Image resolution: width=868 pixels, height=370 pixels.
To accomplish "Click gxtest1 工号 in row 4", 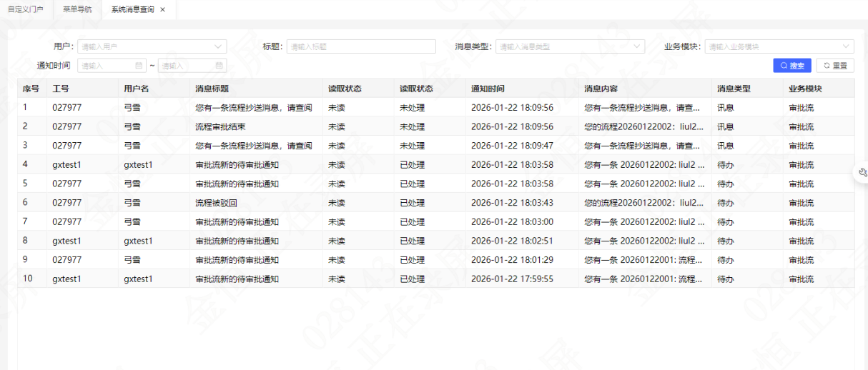I will point(66,165).
